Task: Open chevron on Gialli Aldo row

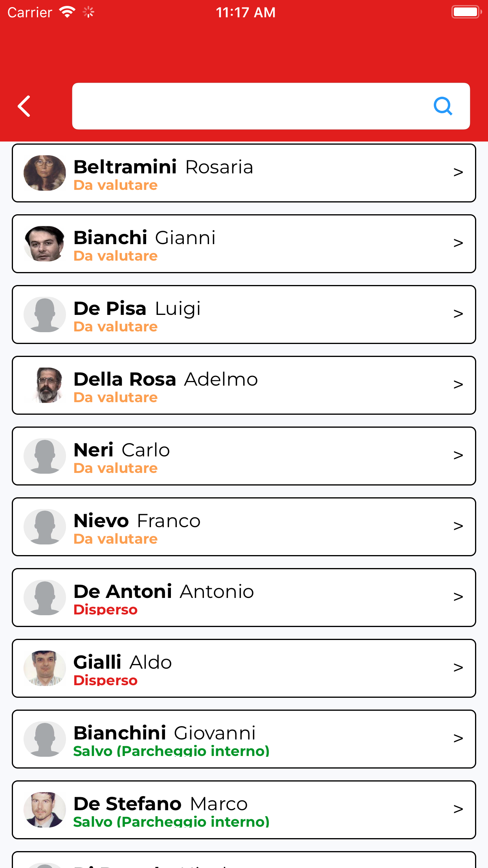Action: tap(458, 668)
